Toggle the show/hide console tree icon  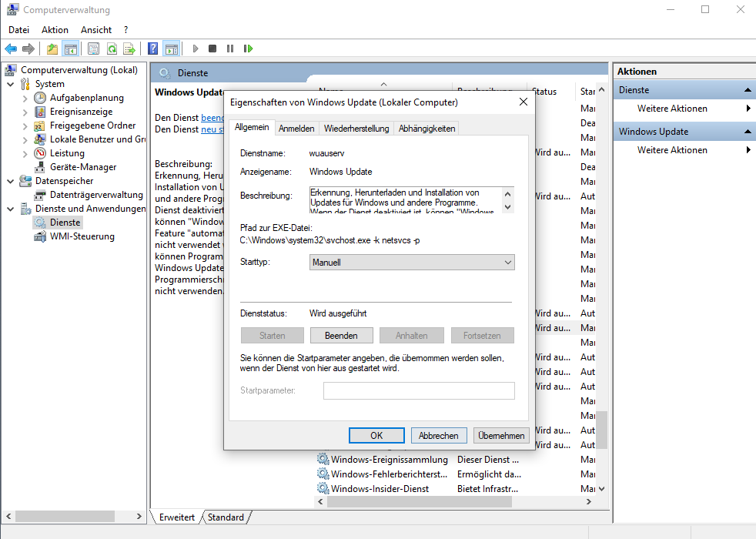pyautogui.click(x=70, y=49)
